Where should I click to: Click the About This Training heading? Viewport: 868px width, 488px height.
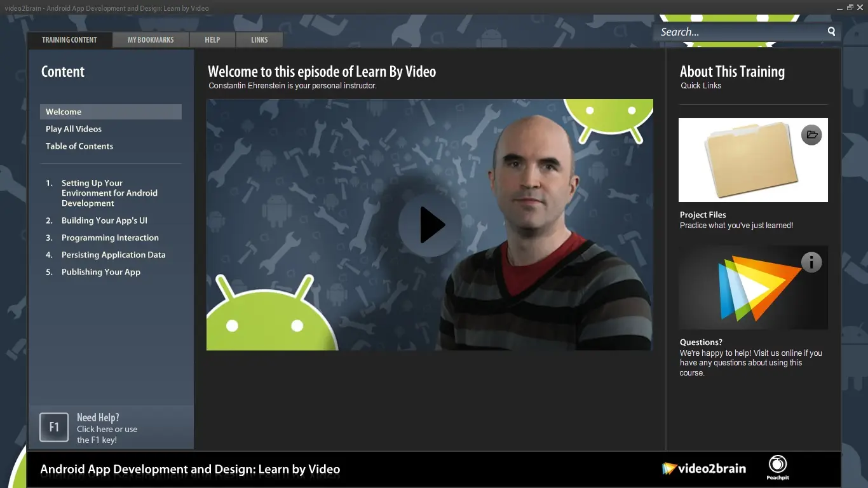pos(732,71)
